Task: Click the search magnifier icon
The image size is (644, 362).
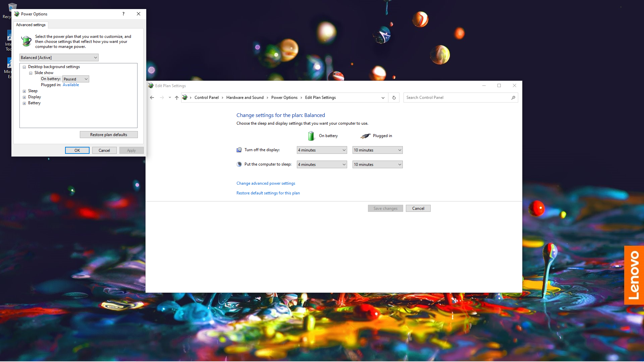Action: pyautogui.click(x=513, y=98)
